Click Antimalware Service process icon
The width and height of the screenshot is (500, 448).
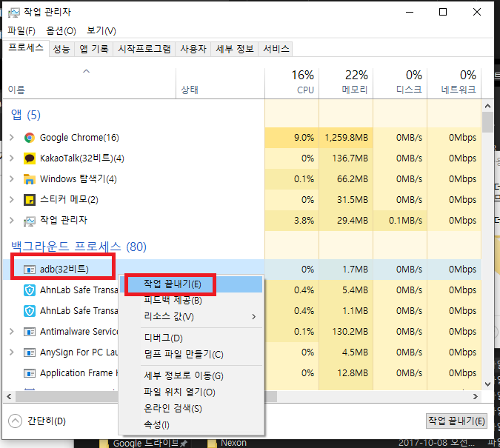pyautogui.click(x=30, y=332)
